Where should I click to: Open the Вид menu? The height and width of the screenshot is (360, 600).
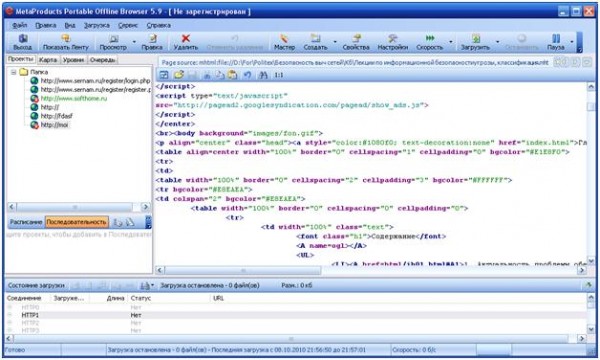[x=70, y=25]
